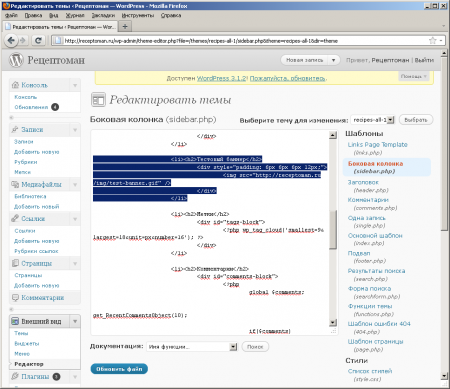Click the code editor scrollbar thumb

point(333,229)
